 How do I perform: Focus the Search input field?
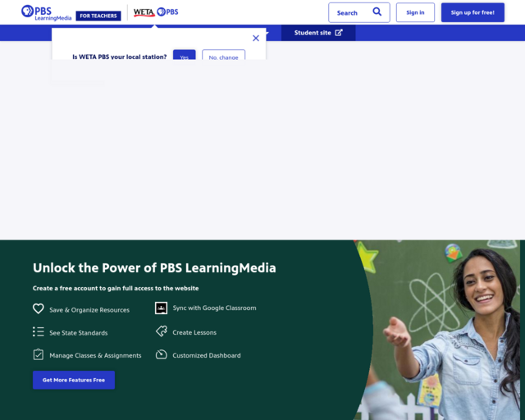pos(359,13)
